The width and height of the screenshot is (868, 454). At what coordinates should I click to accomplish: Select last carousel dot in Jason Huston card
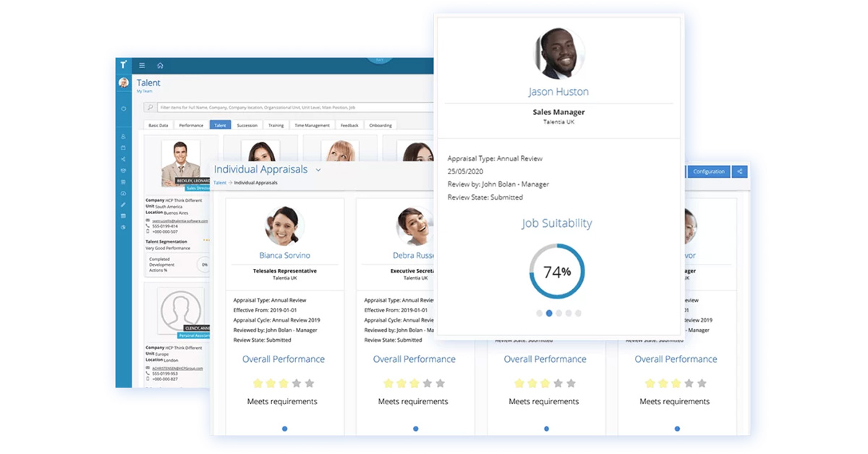tap(578, 313)
